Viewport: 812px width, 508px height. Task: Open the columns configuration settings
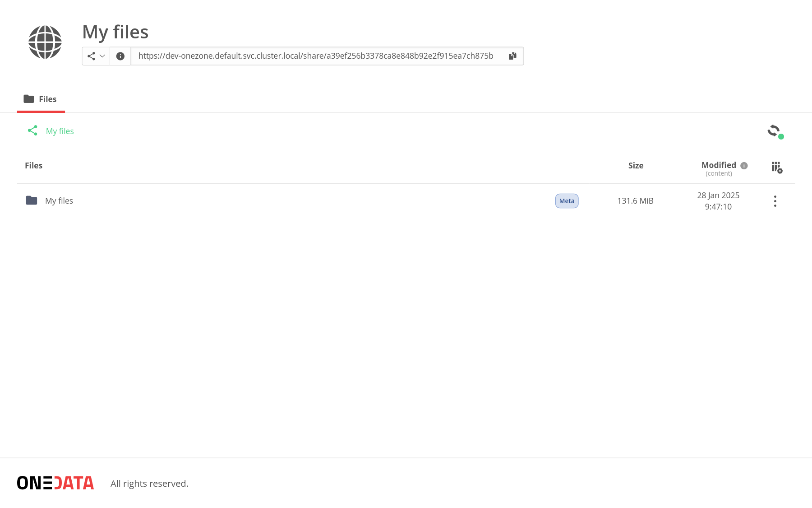tap(776, 168)
